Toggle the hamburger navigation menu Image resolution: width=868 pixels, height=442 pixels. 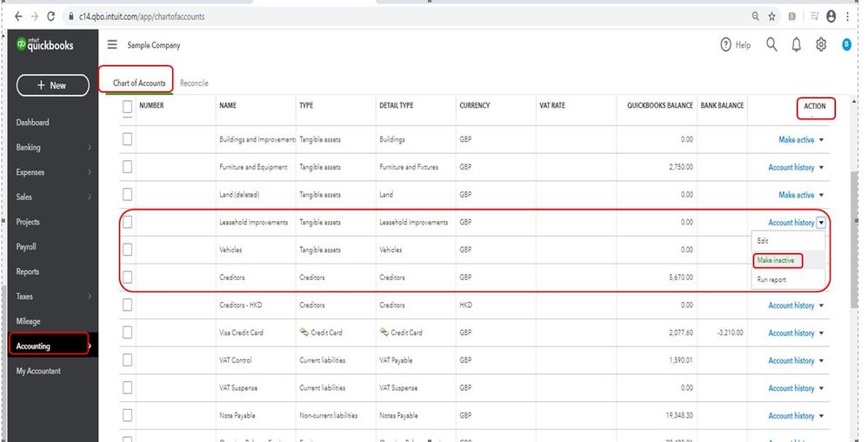point(112,45)
